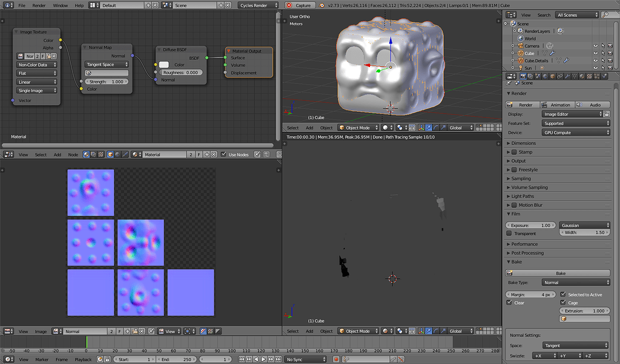
Task: Open the Device GPU Compute dropdown
Action: [x=576, y=132]
